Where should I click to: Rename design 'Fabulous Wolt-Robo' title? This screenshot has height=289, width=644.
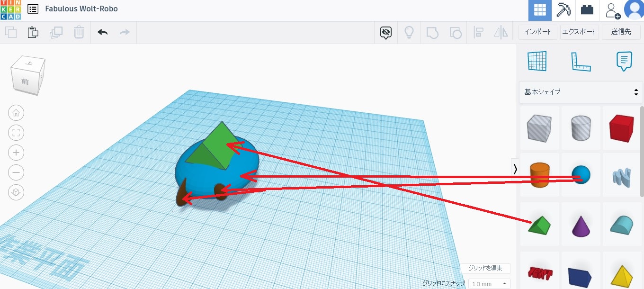(81, 9)
